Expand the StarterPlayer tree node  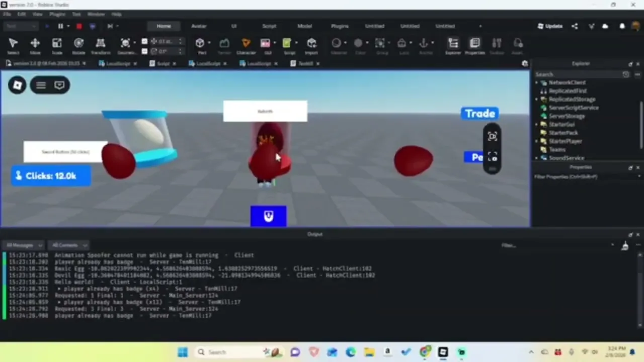coord(536,141)
